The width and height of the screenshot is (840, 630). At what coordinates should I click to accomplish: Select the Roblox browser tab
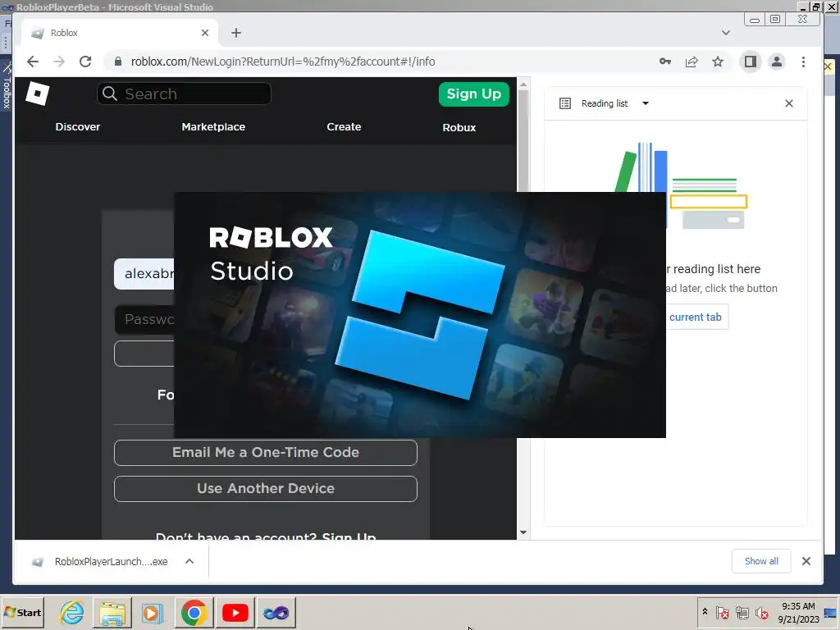click(120, 33)
